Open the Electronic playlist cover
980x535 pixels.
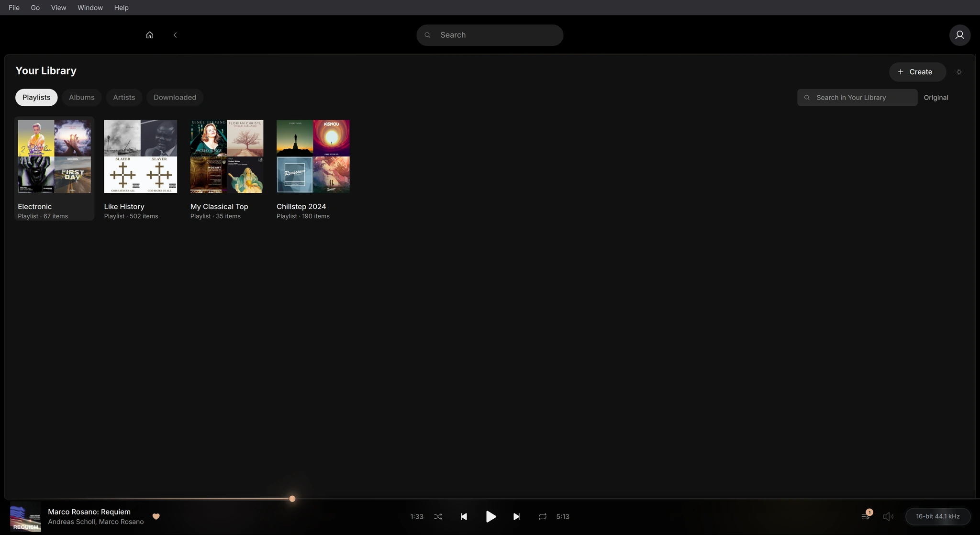54,156
